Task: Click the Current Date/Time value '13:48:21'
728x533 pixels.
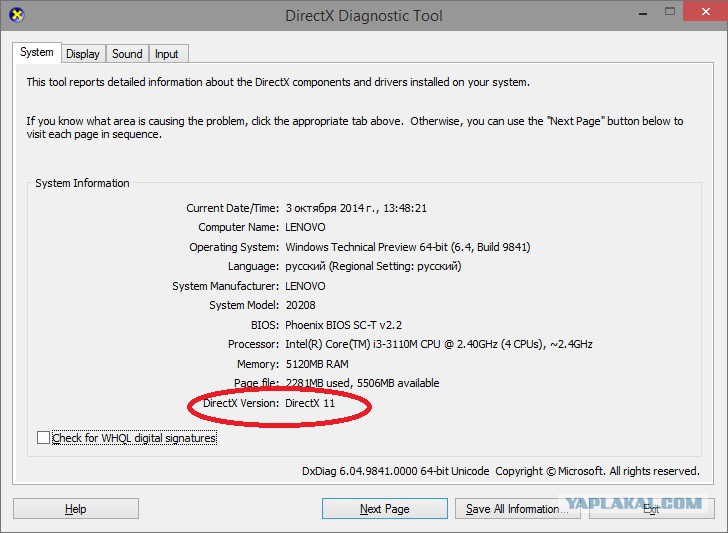Action: (405, 208)
